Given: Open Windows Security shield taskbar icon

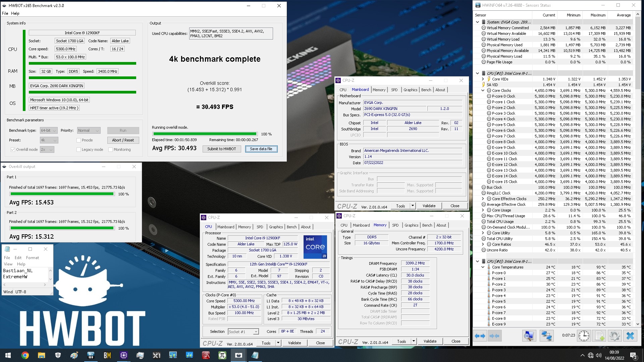Looking at the screenshot, I should tap(58, 355).
